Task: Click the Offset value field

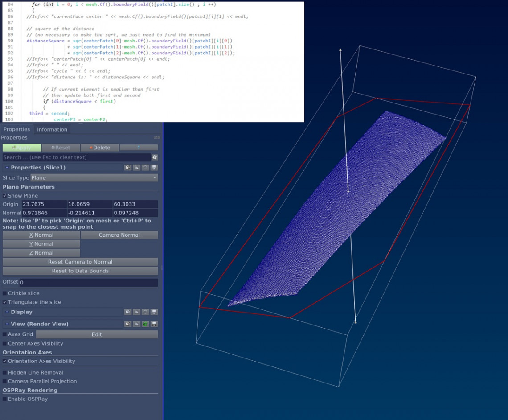Action: 89,282
